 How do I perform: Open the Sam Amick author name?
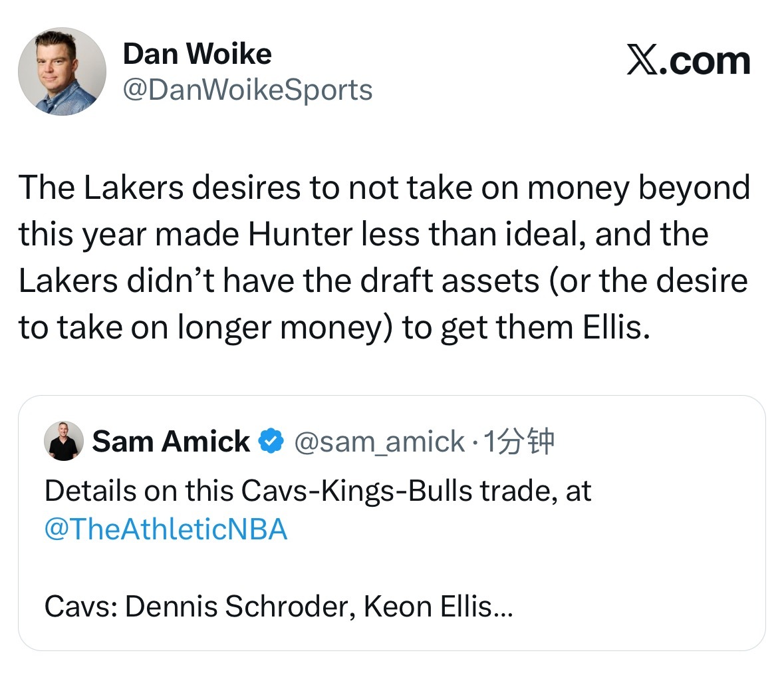point(171,441)
